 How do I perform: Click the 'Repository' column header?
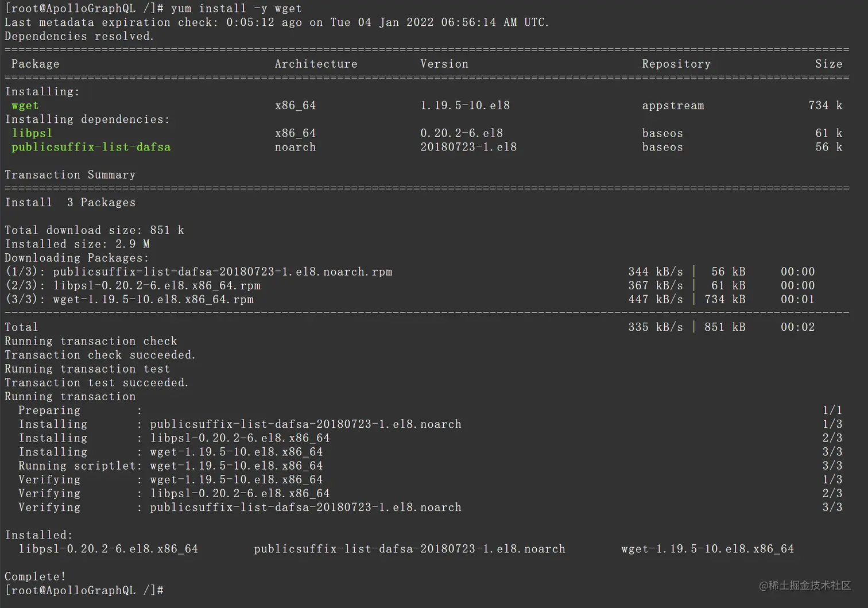point(676,64)
